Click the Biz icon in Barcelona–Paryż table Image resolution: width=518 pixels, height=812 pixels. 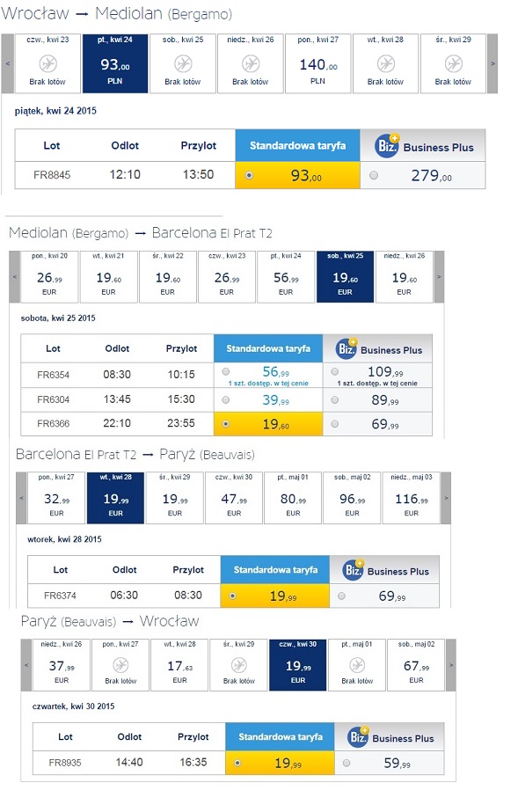pos(354,570)
